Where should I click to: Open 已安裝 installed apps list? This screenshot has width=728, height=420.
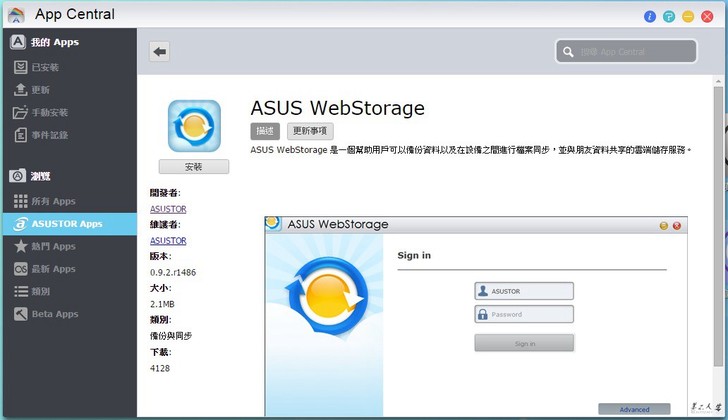click(45, 67)
